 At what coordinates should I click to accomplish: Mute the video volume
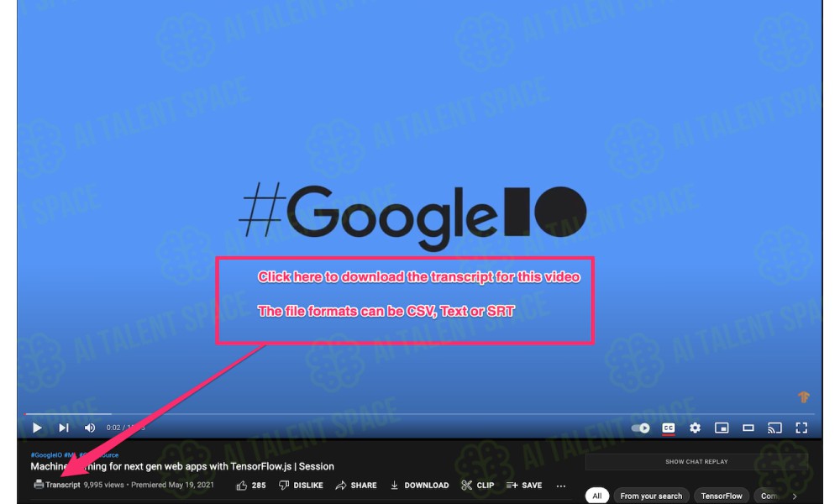90,428
